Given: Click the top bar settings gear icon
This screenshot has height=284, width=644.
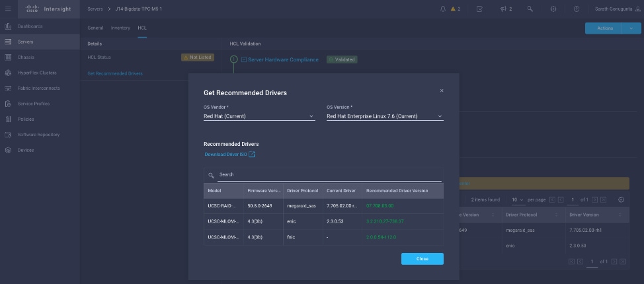Looking at the screenshot, I should (x=553, y=9).
